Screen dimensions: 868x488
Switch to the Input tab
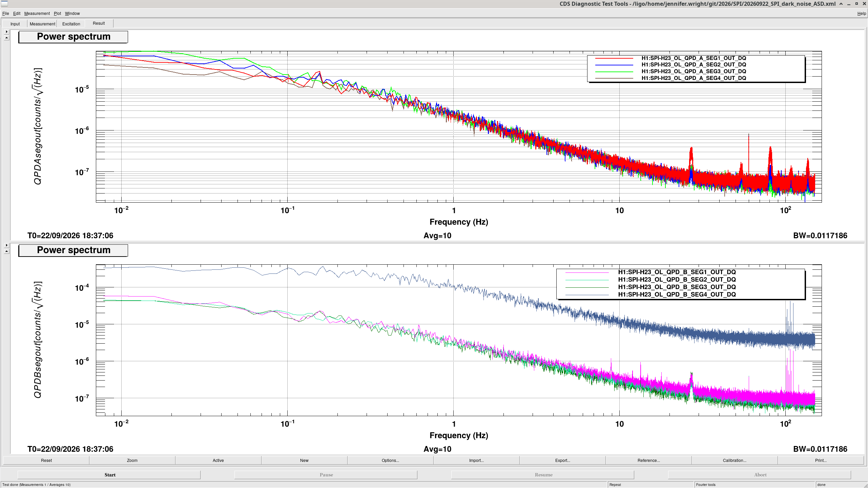tap(15, 24)
